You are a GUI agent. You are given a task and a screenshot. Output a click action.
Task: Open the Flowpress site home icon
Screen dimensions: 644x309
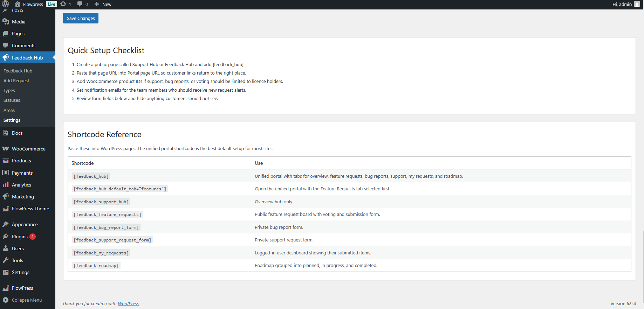click(18, 4)
